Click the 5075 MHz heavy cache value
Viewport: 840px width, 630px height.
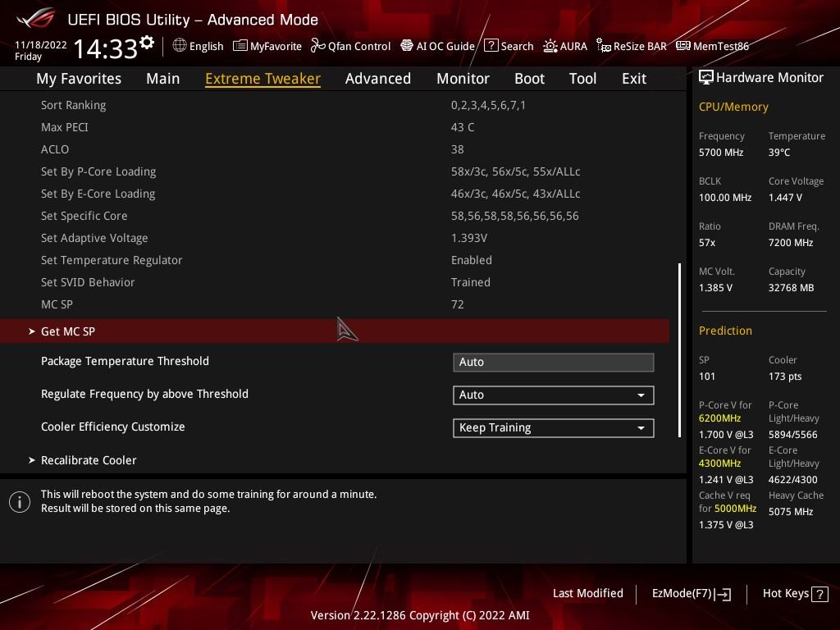tap(791, 512)
